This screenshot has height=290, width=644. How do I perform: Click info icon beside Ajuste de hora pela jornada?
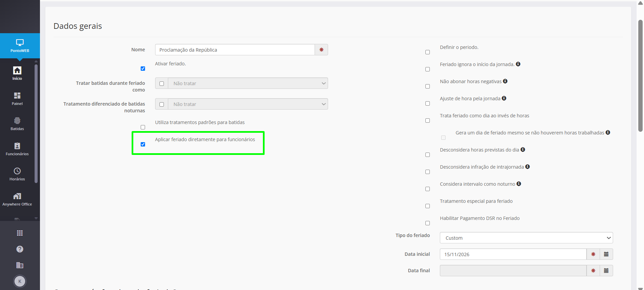point(504,98)
